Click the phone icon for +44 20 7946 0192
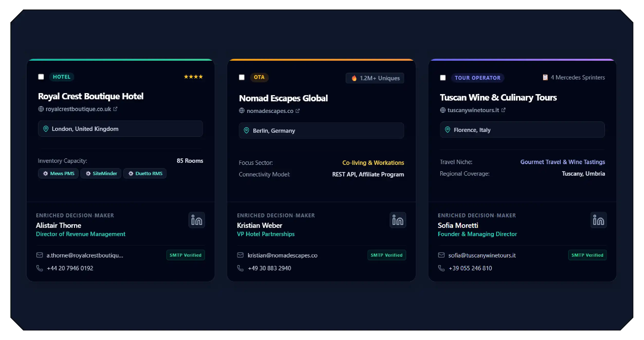Screen dimensions: 644x340 (40, 268)
